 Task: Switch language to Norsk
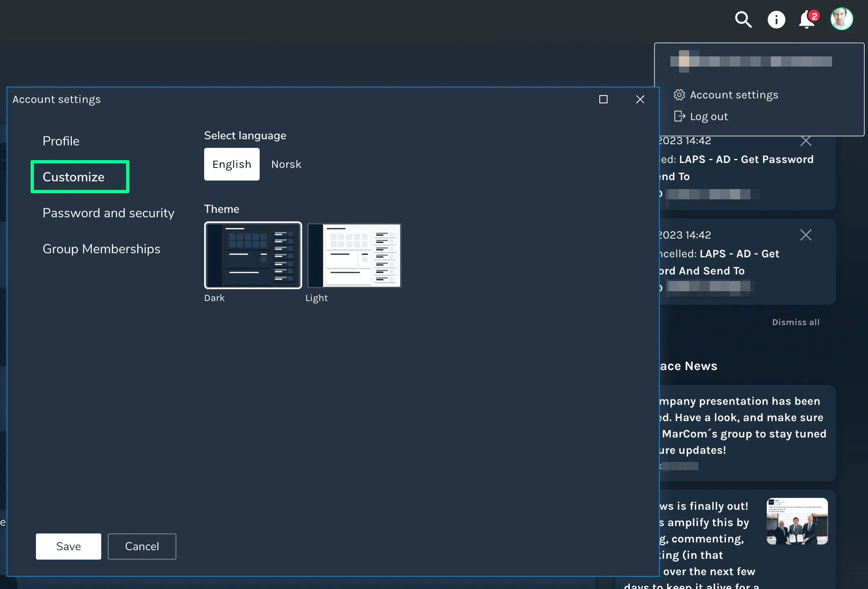(286, 164)
